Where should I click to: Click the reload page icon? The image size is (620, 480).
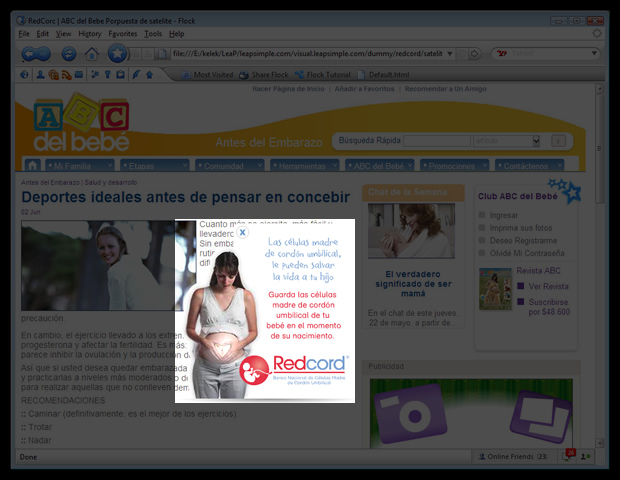68,53
